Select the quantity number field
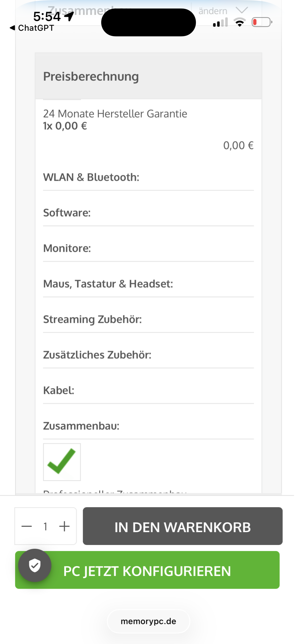The height and width of the screenshot is (644, 297). coord(46,526)
